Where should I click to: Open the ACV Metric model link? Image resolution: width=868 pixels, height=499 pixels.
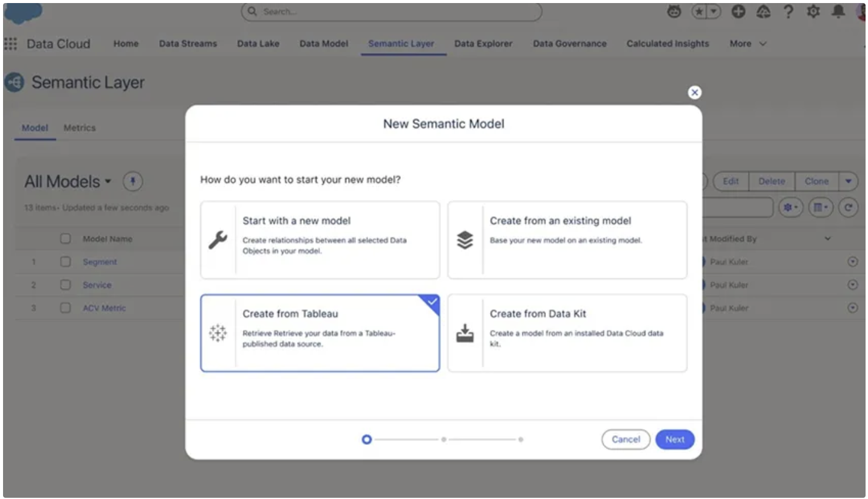[104, 308]
